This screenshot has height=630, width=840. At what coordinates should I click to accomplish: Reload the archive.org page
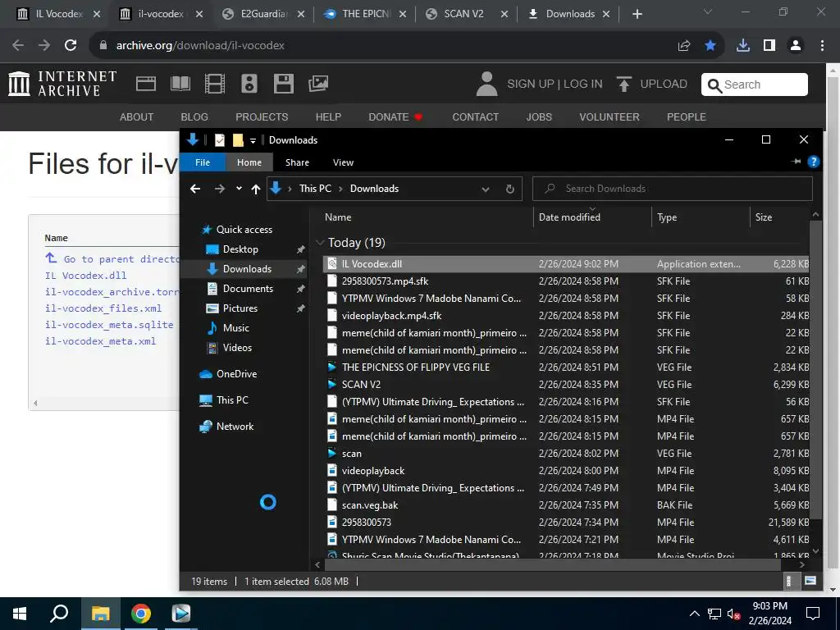[x=71, y=46]
